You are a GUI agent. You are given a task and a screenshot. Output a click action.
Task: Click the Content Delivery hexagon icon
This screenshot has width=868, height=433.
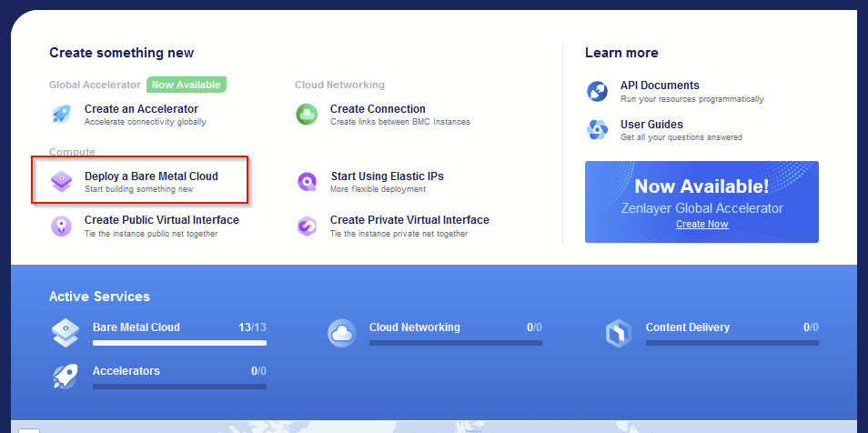click(619, 334)
